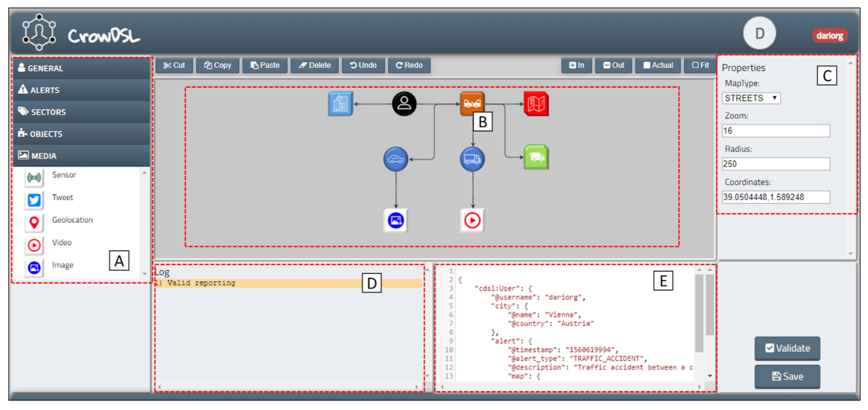The height and width of the screenshot is (410, 868).
Task: Expand the ALERTS palette section
Action: point(81,90)
